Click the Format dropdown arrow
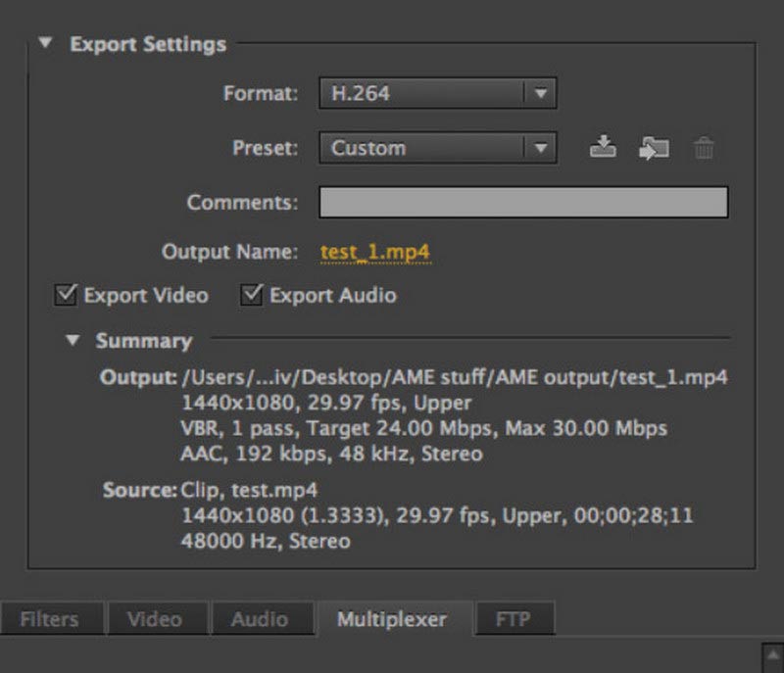The width and height of the screenshot is (784, 673). click(541, 94)
